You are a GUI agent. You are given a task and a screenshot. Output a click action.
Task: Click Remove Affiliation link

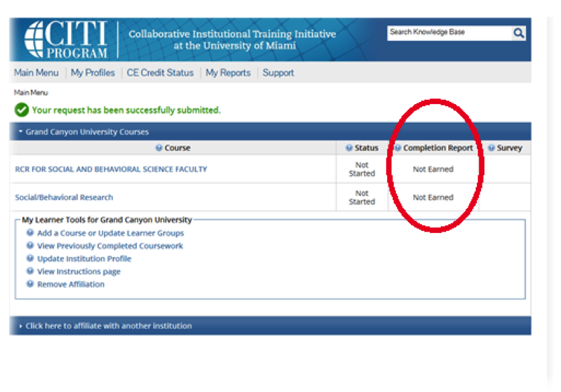click(71, 285)
